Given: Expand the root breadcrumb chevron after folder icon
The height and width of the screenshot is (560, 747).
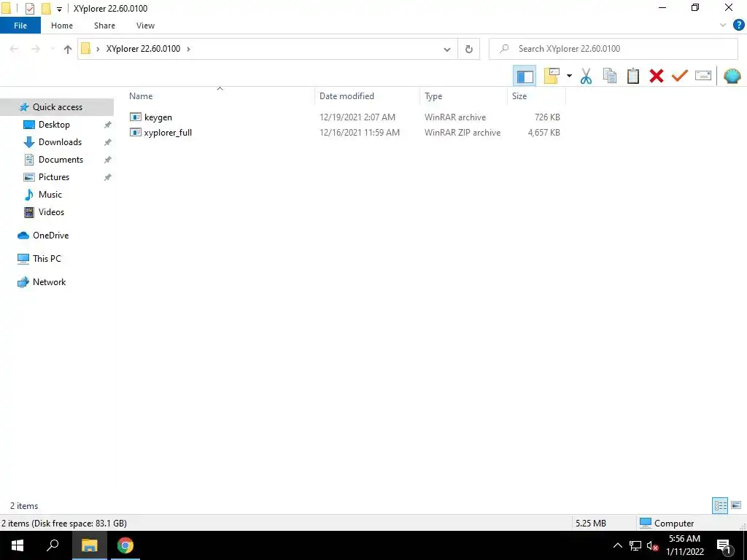Looking at the screenshot, I should 98,49.
